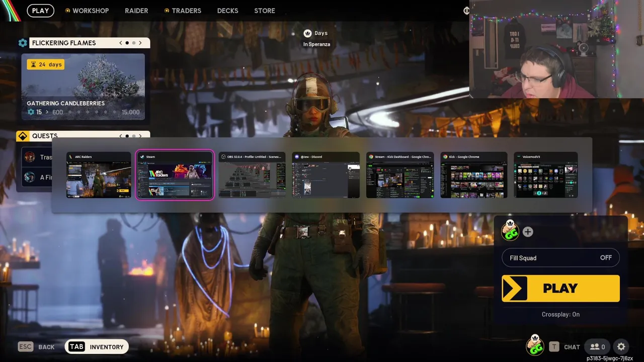Go to next Quests page arrow
This screenshot has height=362, width=644.
(x=140, y=136)
